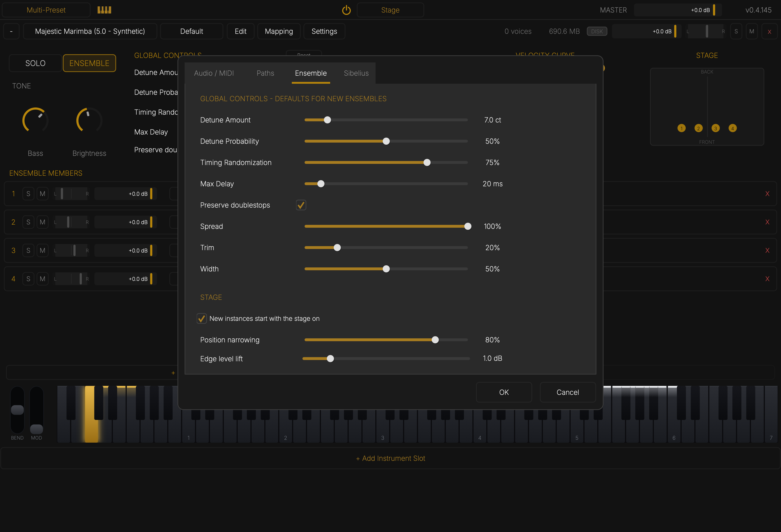Collapse the instrument slot with minus button

pyautogui.click(x=11, y=31)
